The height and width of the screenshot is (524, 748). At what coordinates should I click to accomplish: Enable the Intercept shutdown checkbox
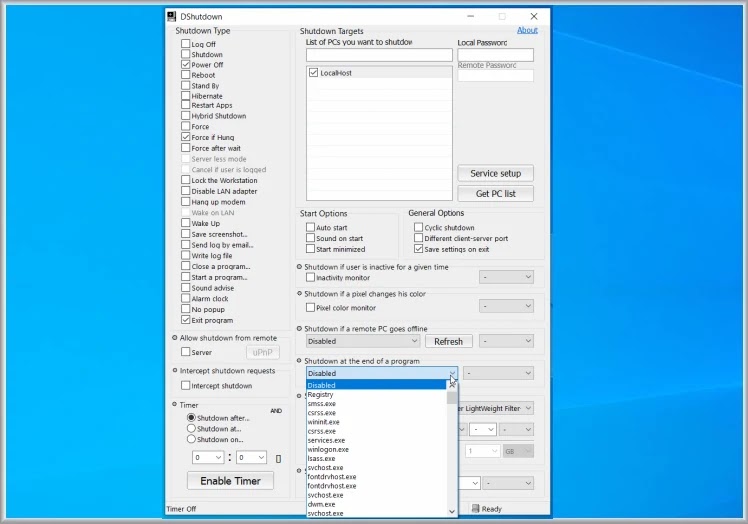186,385
